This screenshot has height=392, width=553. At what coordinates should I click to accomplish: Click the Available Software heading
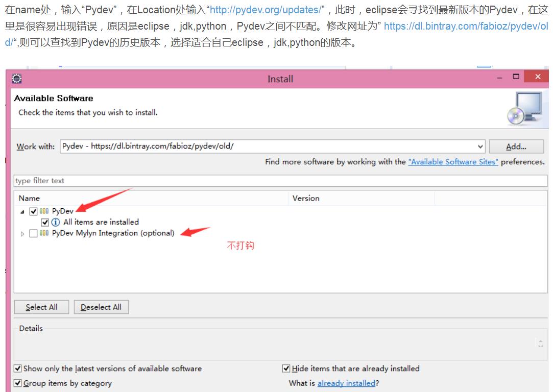[x=54, y=99]
